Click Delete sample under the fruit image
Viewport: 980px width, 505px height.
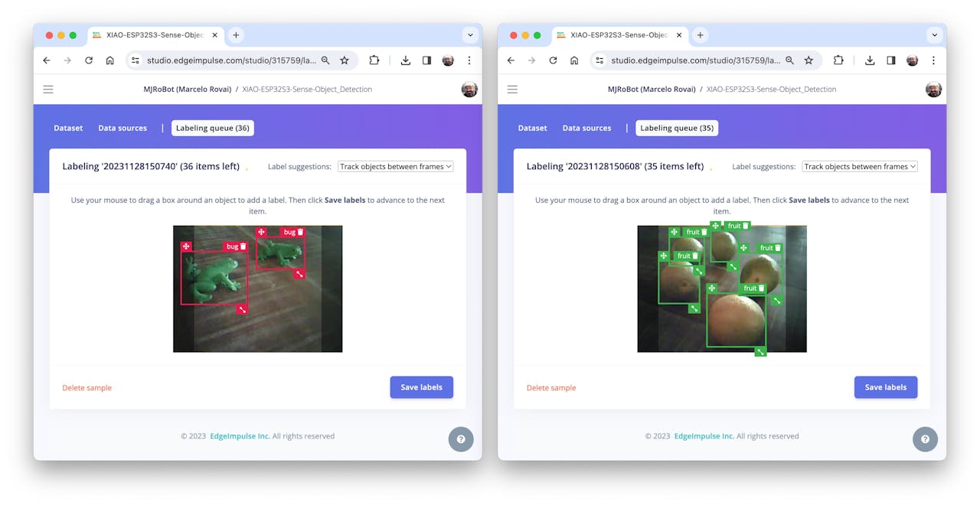coord(551,388)
